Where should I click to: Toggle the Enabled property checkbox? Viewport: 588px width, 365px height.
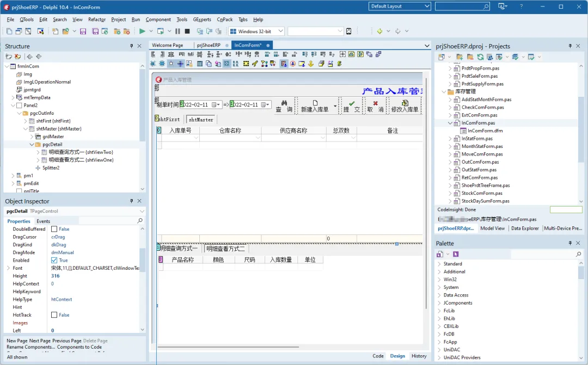coord(54,260)
